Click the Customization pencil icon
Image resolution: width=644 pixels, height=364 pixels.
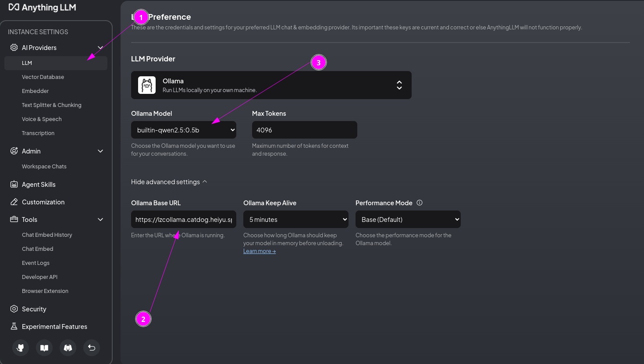pyautogui.click(x=14, y=202)
